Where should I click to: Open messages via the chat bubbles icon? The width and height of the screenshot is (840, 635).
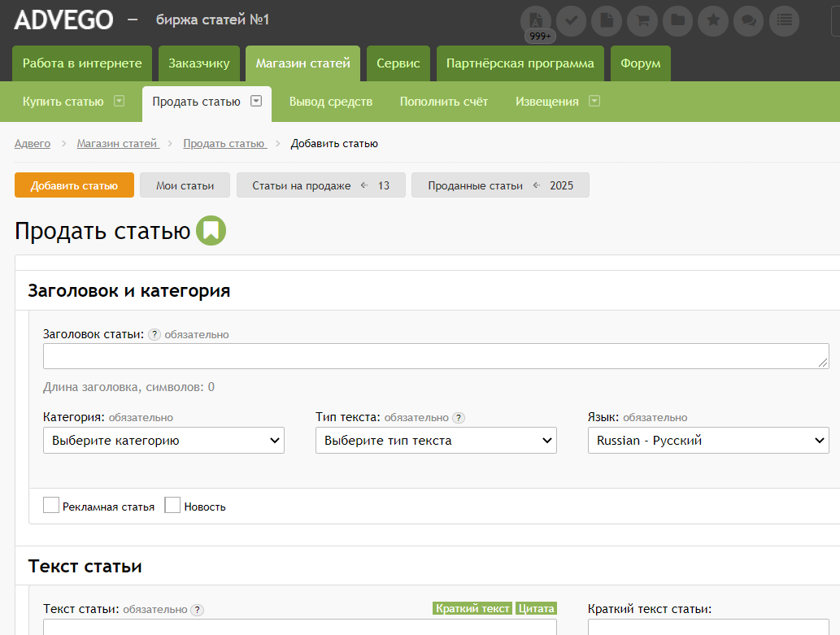pos(748,21)
